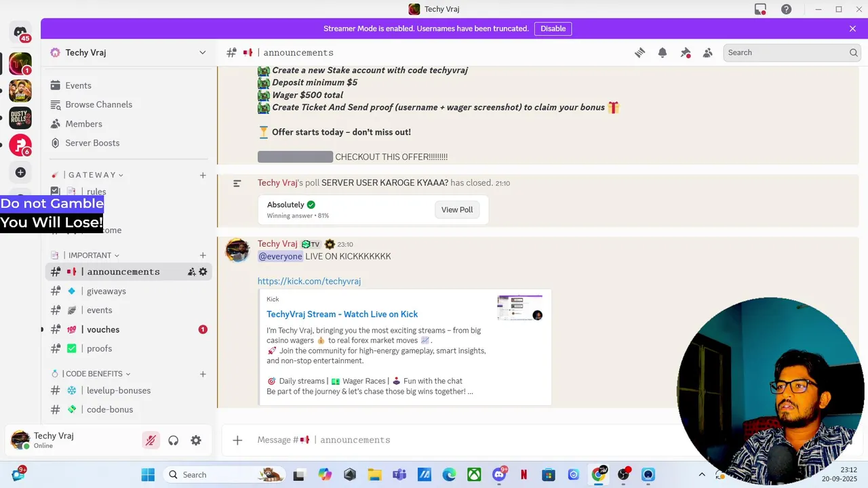Open File Explorer from taskbar
This screenshot has width=868, height=488.
[375, 474]
